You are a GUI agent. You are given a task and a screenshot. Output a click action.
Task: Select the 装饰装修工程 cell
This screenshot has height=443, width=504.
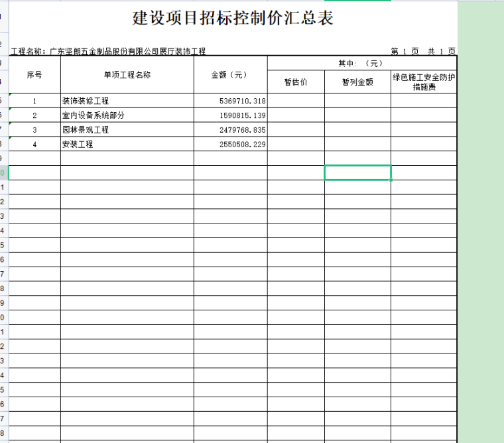pyautogui.click(x=127, y=101)
